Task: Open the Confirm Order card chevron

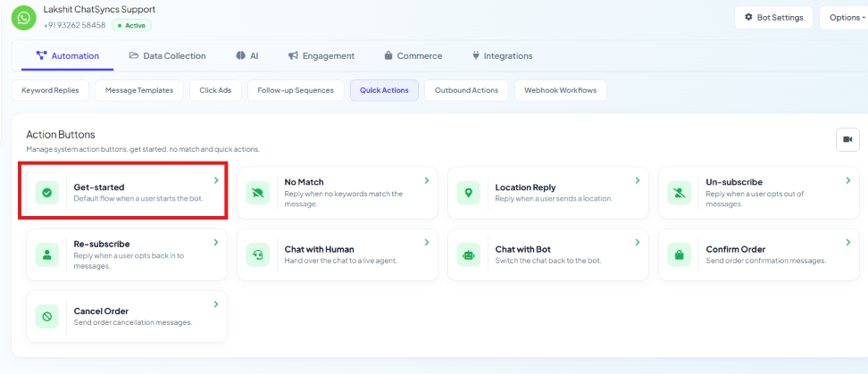Action: (x=848, y=242)
